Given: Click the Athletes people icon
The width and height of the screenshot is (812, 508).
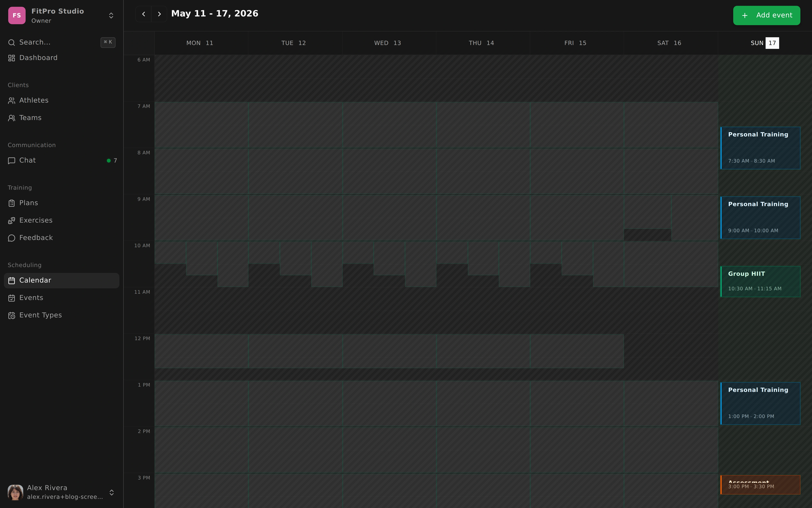Looking at the screenshot, I should [11, 101].
